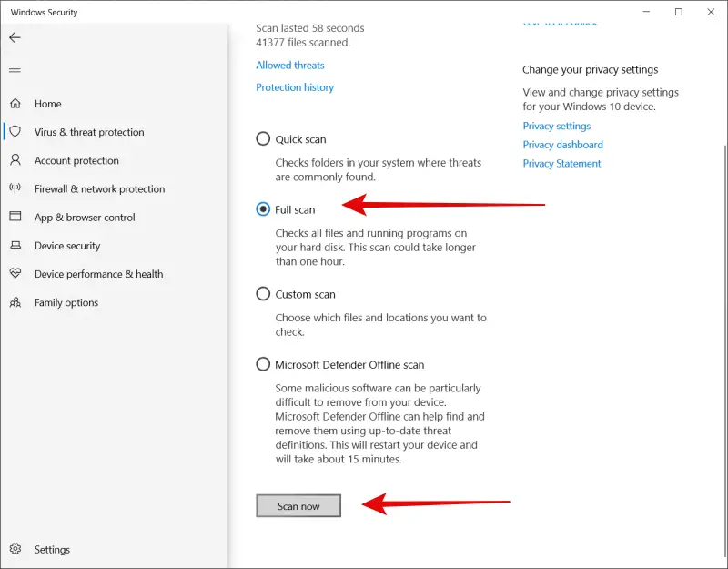Start the scan with Scan now
The height and width of the screenshot is (569, 728).
(x=298, y=506)
